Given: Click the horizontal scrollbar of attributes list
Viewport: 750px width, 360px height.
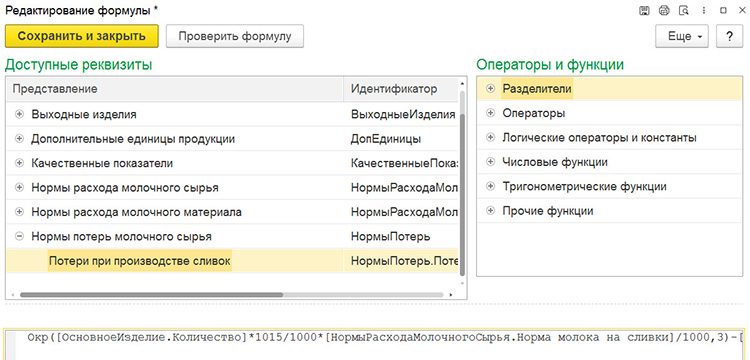Looking at the screenshot, I should coord(152,295).
